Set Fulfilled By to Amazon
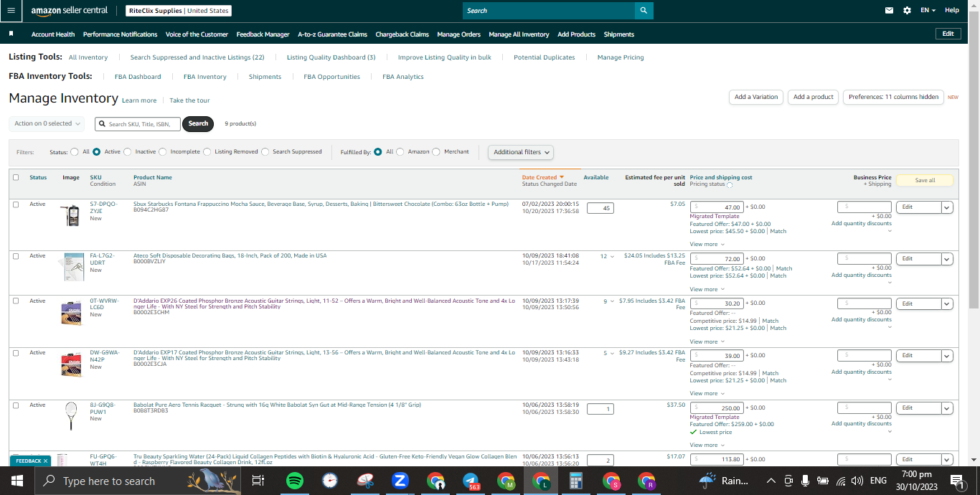980x495 pixels. [x=400, y=152]
